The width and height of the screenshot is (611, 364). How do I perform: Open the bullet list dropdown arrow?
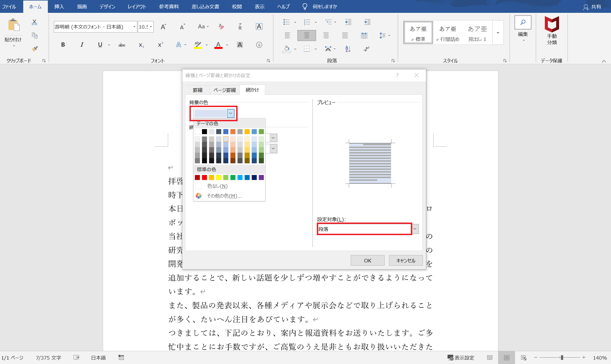point(295,22)
